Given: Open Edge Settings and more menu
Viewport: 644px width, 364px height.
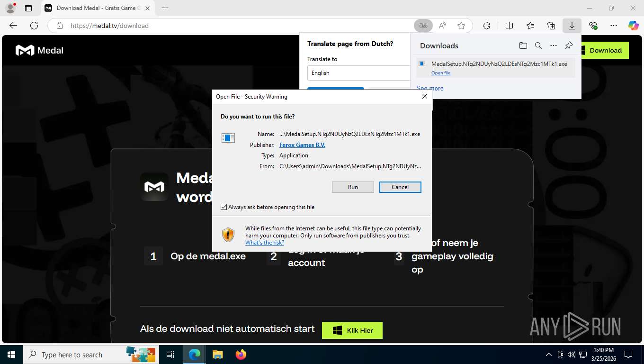Looking at the screenshot, I should (614, 26).
